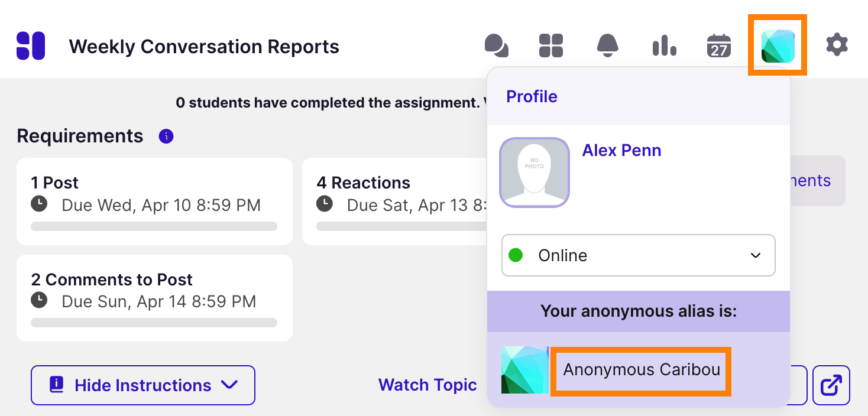
Task: Click the notifications bell icon
Action: pos(607,45)
